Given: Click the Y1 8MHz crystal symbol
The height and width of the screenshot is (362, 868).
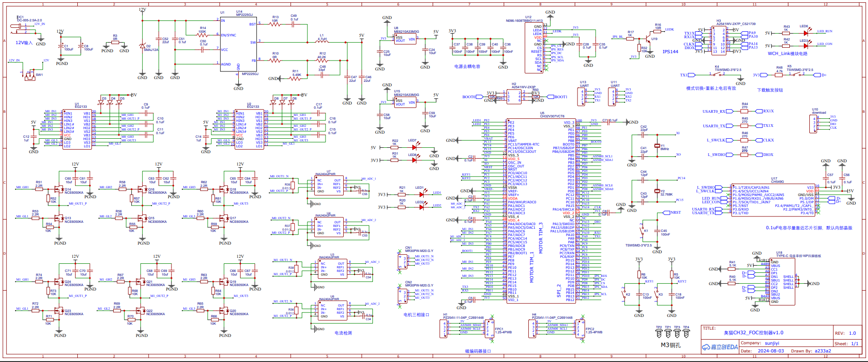Looking at the screenshot, I should tap(657, 146).
